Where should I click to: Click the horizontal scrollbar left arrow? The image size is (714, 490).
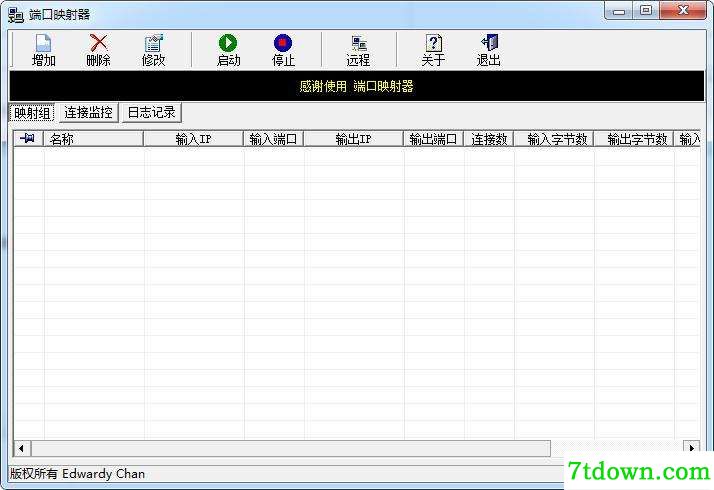click(22, 448)
